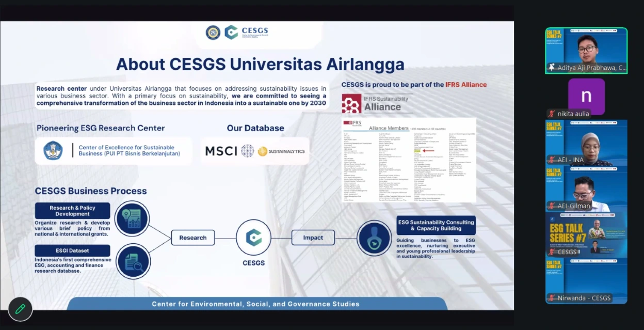Image resolution: width=644 pixels, height=330 pixels.
Task: Click AEI-Gilman's muted microphone icon
Action: [x=552, y=206]
